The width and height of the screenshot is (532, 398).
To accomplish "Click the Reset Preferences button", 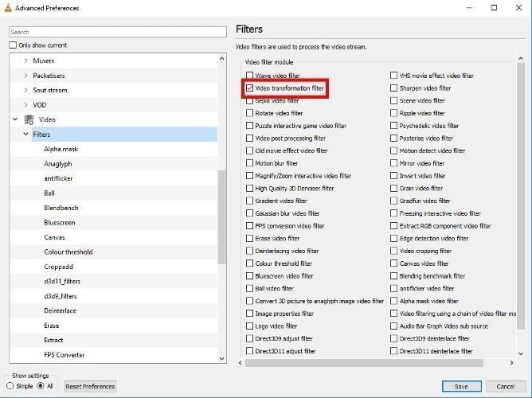I will pos(90,387).
